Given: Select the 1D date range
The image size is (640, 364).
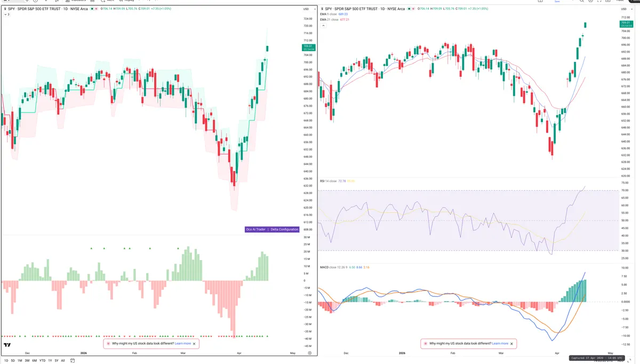Looking at the screenshot, I should click(6, 360).
